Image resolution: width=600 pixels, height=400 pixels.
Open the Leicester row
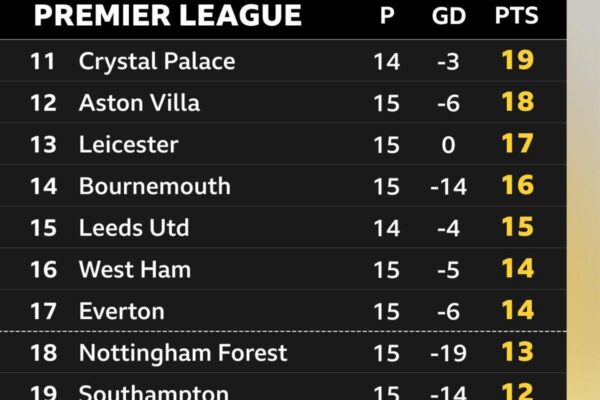pyautogui.click(x=283, y=144)
